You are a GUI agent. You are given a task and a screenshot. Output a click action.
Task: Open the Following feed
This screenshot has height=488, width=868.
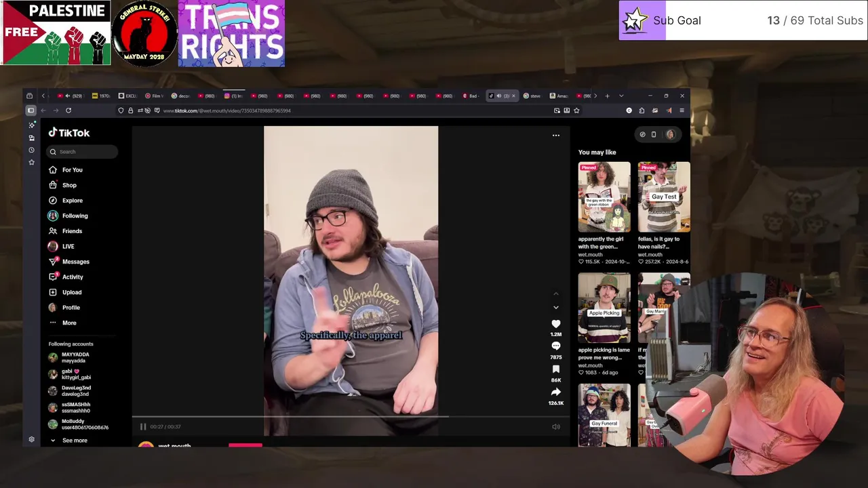(68, 216)
